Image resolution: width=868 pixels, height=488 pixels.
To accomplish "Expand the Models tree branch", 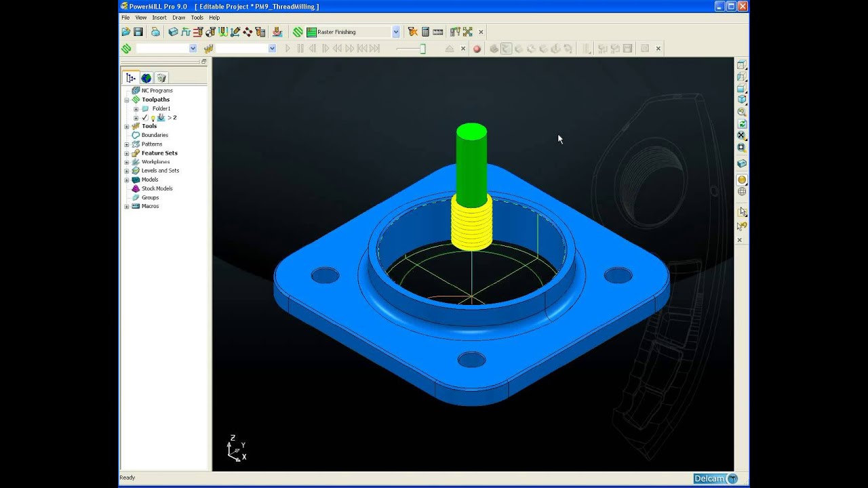I will [127, 180].
